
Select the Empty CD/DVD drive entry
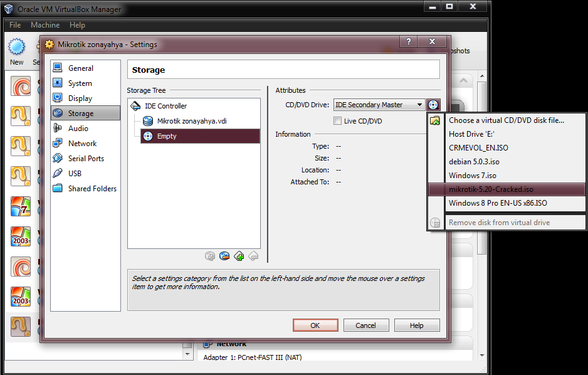click(200, 136)
